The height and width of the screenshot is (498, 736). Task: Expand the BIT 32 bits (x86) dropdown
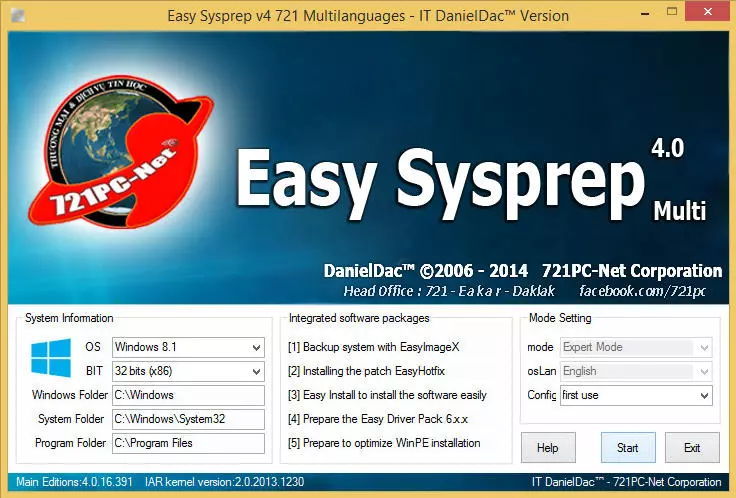pos(188,371)
